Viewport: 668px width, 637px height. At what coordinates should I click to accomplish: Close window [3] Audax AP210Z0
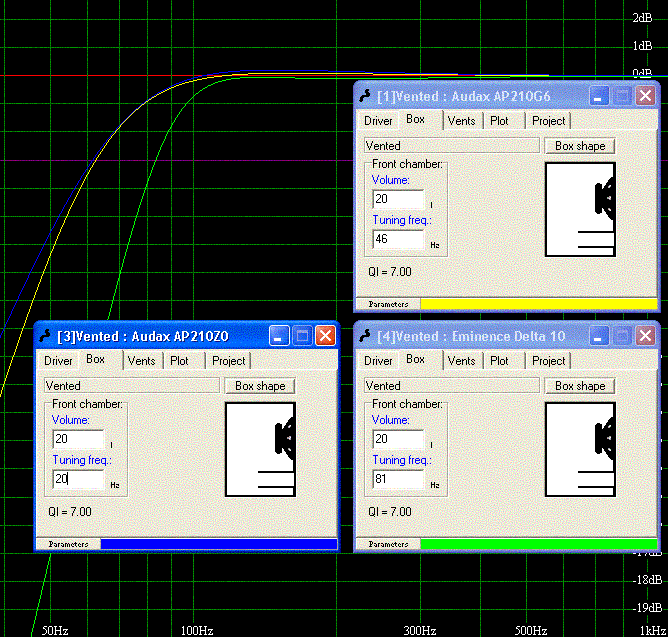coord(325,336)
